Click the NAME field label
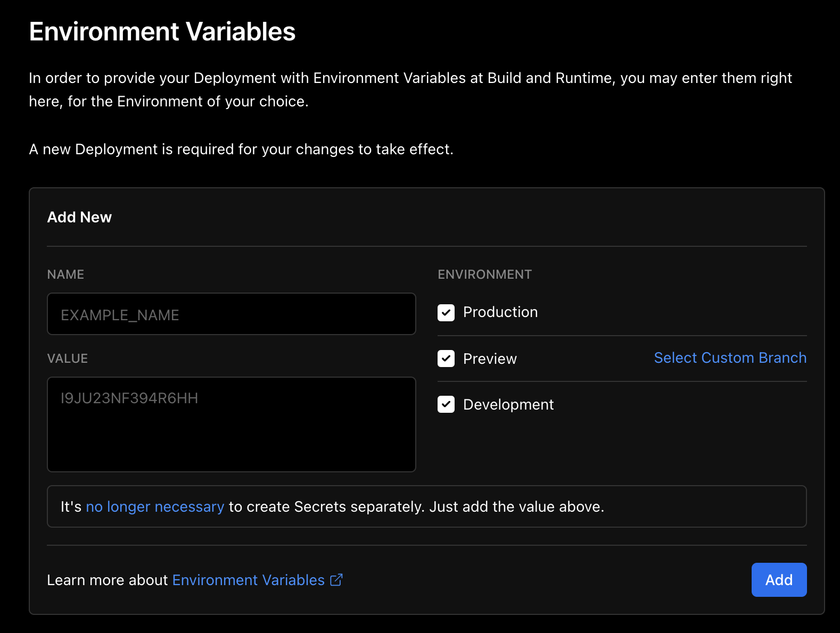This screenshot has height=633, width=840. tap(65, 274)
